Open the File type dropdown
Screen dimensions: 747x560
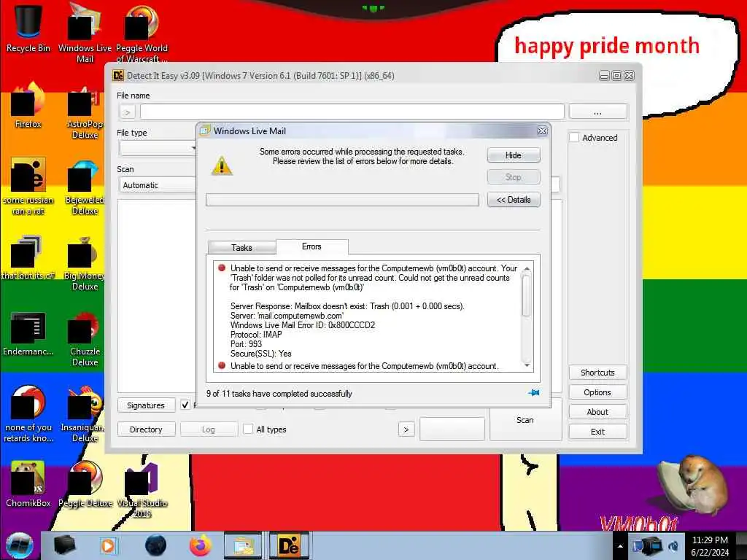click(x=158, y=148)
